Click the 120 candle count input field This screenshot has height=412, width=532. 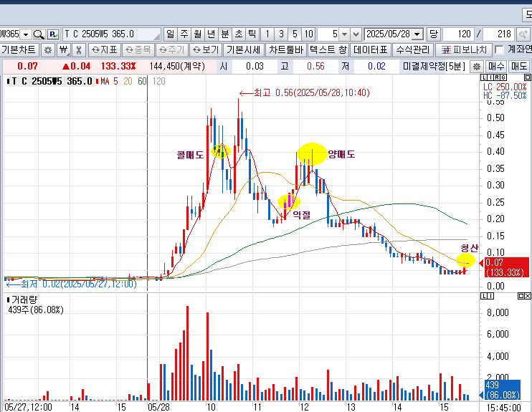coord(458,34)
